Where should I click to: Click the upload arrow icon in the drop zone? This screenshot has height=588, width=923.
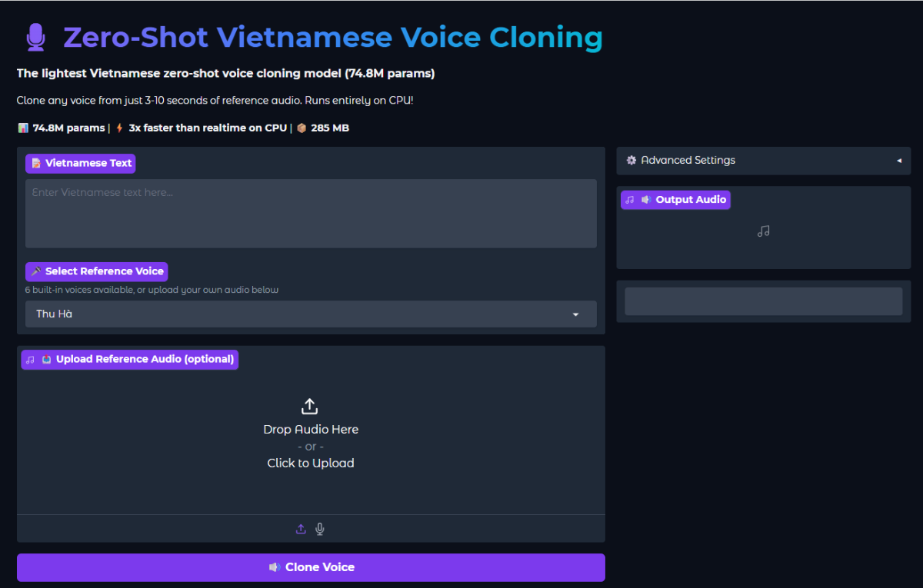point(310,406)
